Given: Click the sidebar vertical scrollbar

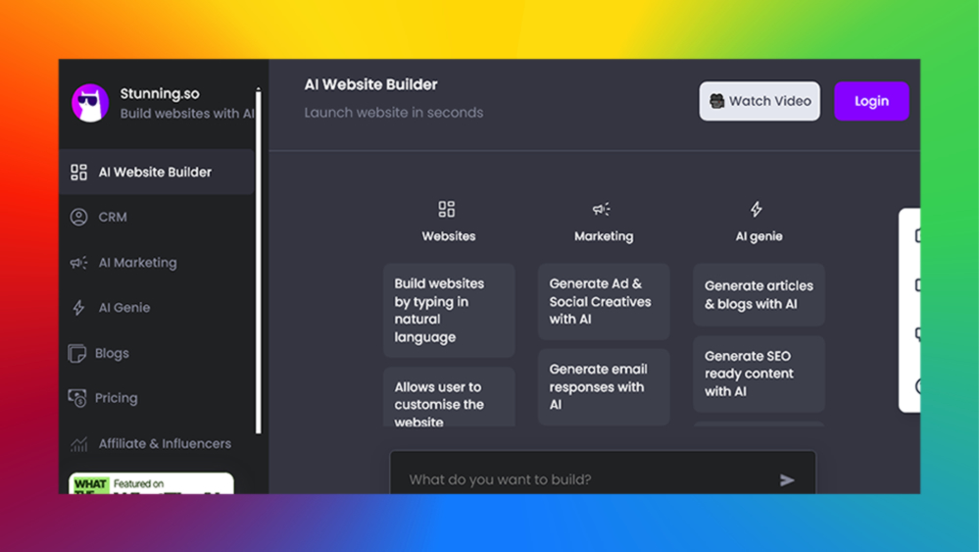Looking at the screenshot, I should pos(258,261).
